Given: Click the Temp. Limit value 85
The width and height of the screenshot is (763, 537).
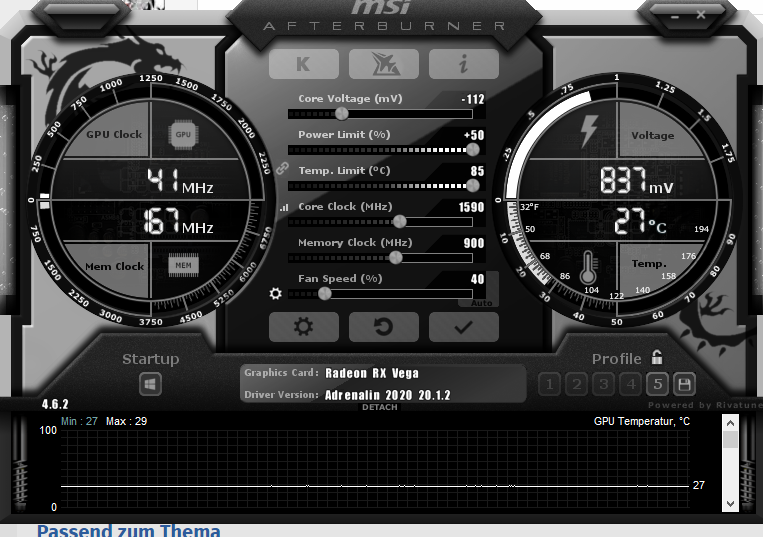Looking at the screenshot, I should [x=478, y=171].
